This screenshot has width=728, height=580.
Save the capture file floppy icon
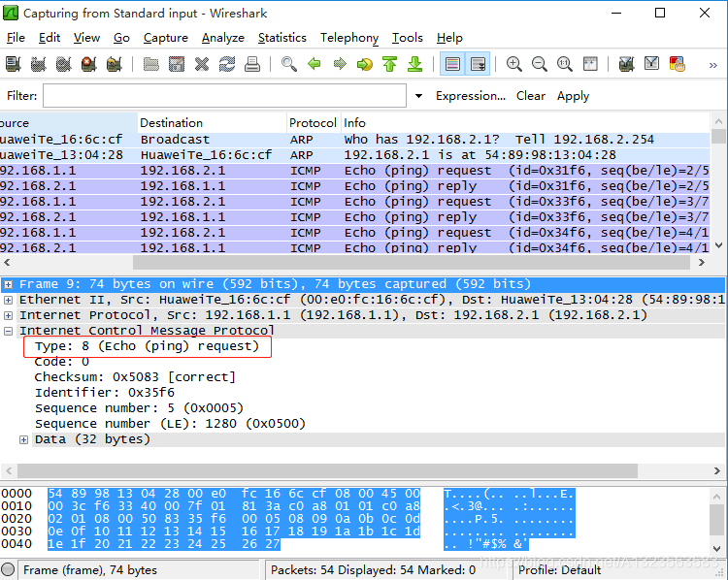[177, 64]
